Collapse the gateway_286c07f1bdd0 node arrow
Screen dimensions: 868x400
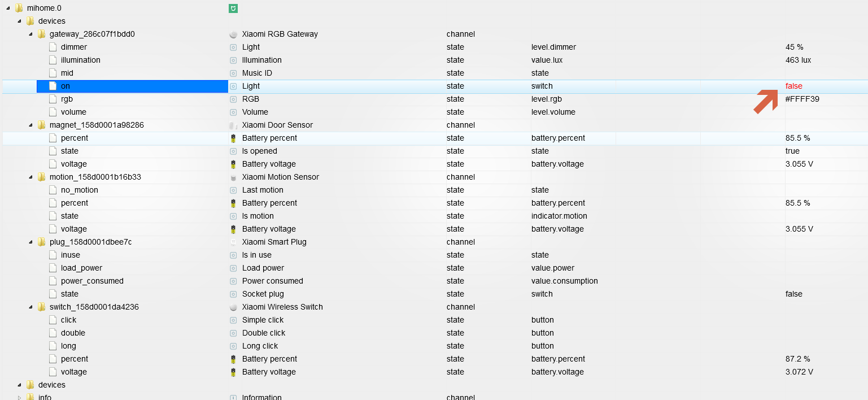[x=30, y=34]
